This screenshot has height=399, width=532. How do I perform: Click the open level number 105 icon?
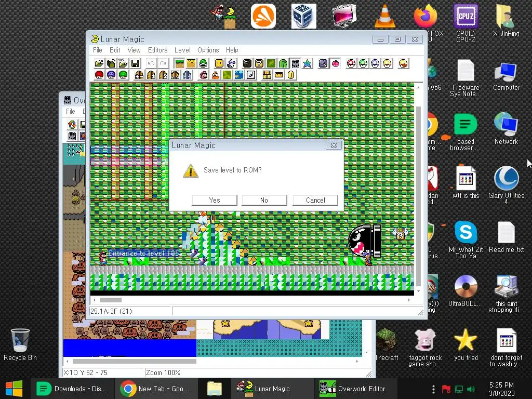click(x=123, y=63)
